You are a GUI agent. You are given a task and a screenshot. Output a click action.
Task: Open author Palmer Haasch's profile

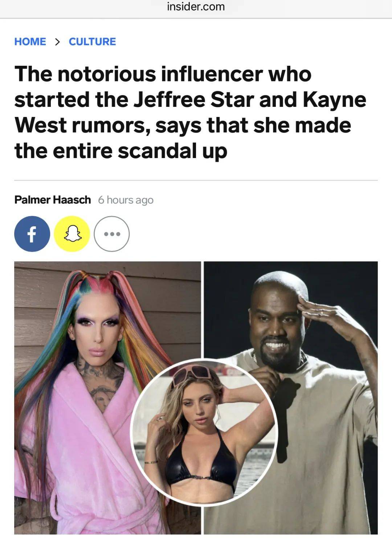[53, 200]
